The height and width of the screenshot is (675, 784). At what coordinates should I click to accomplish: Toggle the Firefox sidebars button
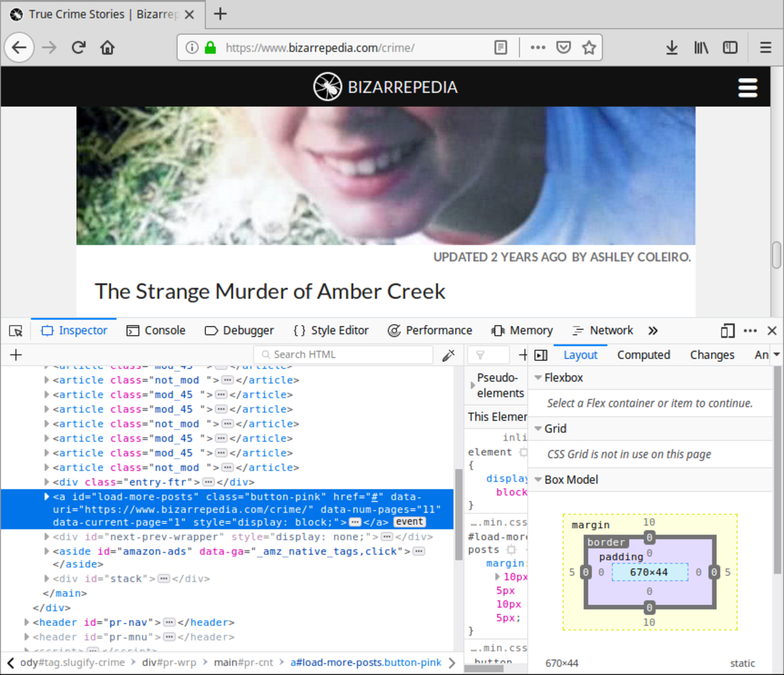pos(730,48)
